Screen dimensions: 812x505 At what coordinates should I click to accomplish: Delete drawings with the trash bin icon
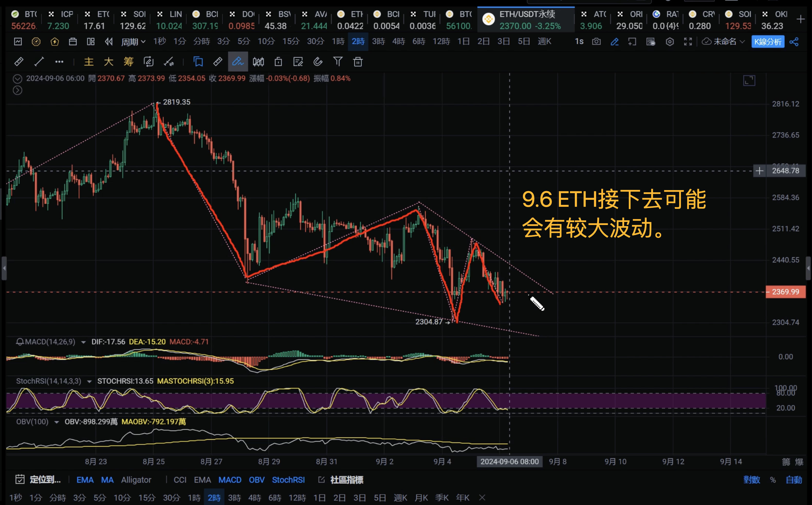[x=358, y=61]
